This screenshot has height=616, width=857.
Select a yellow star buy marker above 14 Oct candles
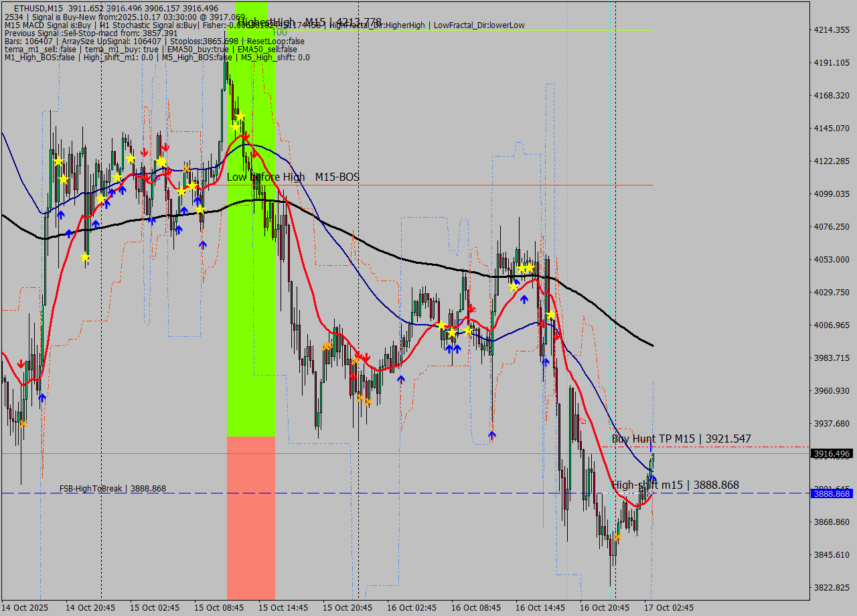point(59,161)
